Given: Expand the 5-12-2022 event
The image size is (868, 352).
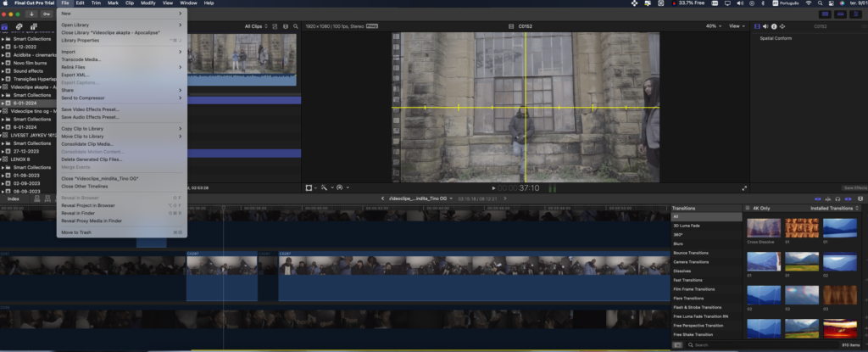Looking at the screenshot, I should click(x=3, y=47).
